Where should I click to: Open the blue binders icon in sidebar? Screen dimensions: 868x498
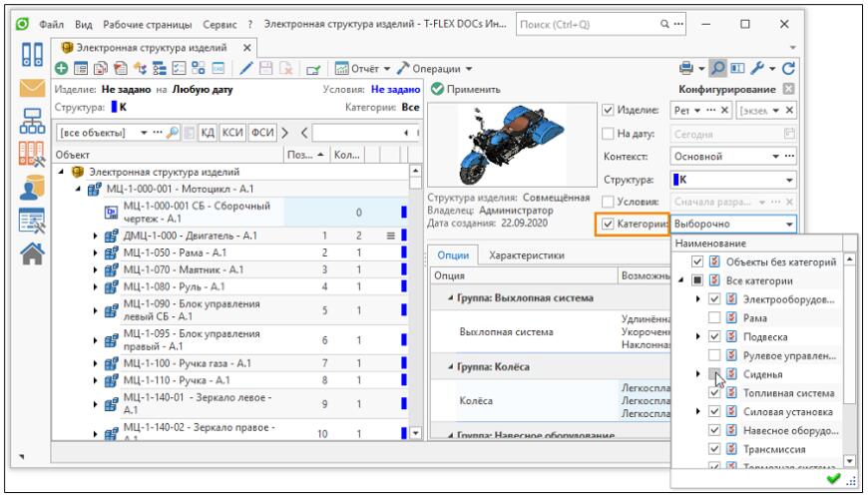point(32,54)
